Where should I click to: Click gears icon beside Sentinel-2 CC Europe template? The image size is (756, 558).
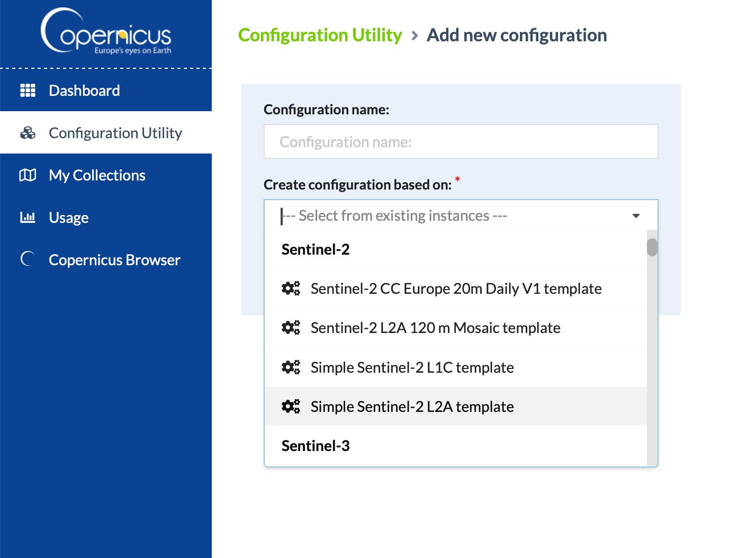(291, 289)
